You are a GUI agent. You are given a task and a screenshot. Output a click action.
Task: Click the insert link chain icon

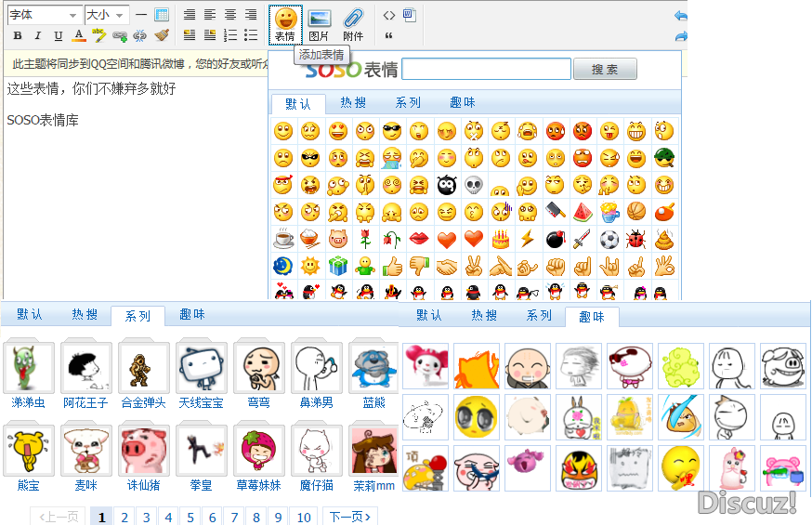(120, 35)
